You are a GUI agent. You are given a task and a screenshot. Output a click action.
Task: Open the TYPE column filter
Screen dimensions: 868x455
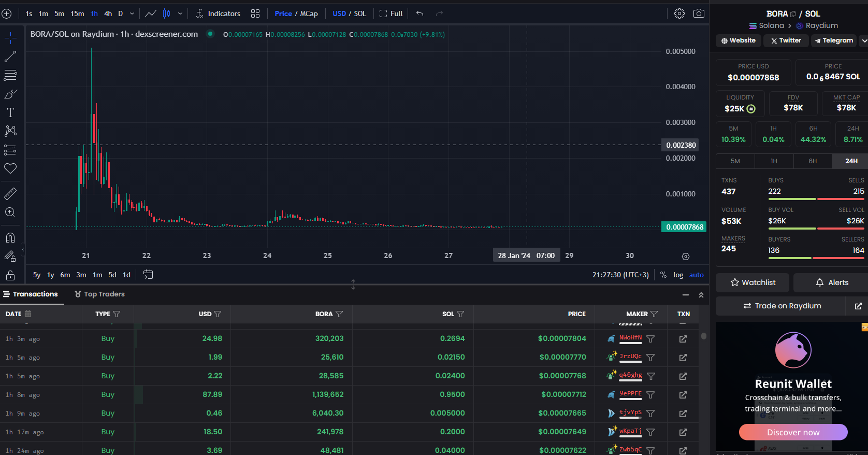coord(117,314)
